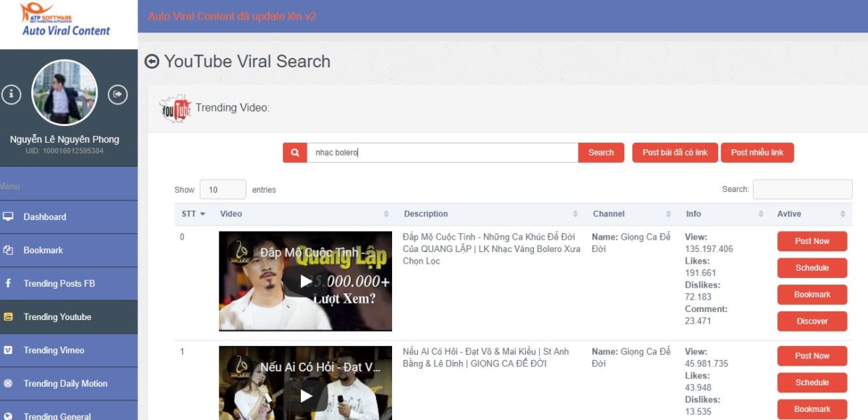This screenshot has height=420, width=868.
Task: Click the Bookmark menu icon
Action: pos(9,250)
